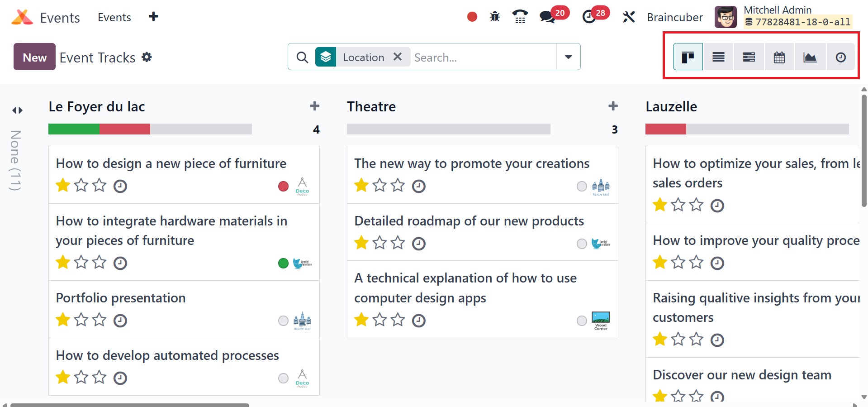The width and height of the screenshot is (868, 407).
Task: Open the debug bug icon
Action: 495,17
